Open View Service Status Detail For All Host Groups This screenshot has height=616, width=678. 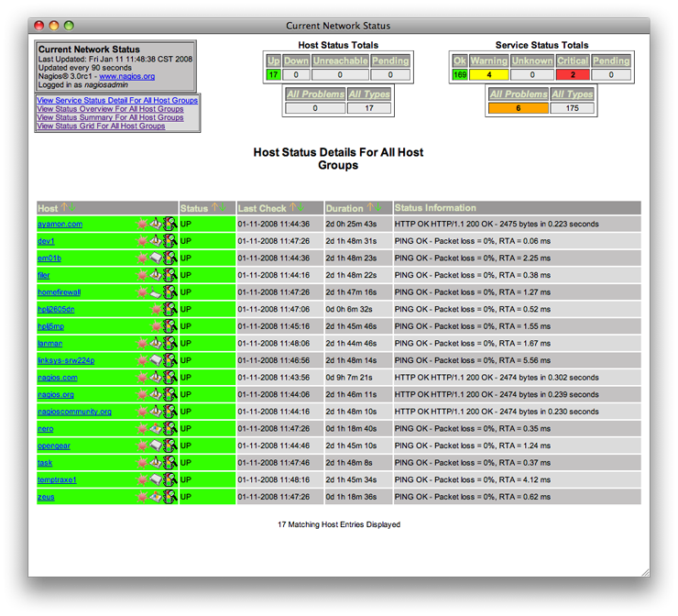click(116, 100)
